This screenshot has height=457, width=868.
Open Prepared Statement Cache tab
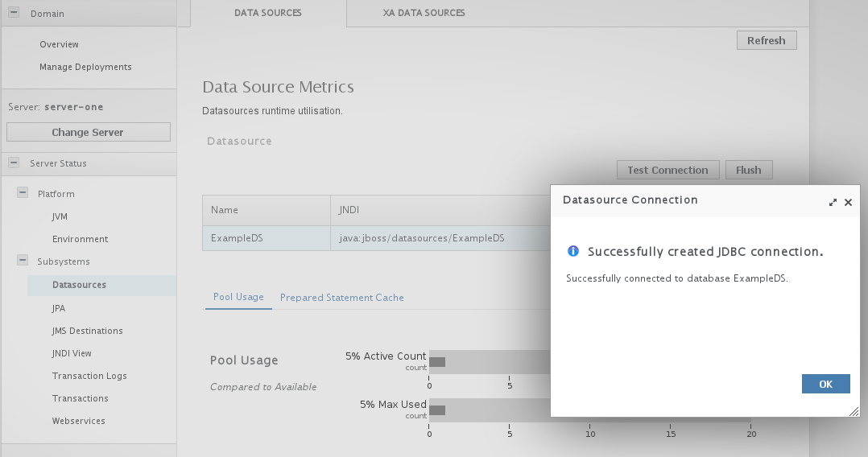(341, 298)
